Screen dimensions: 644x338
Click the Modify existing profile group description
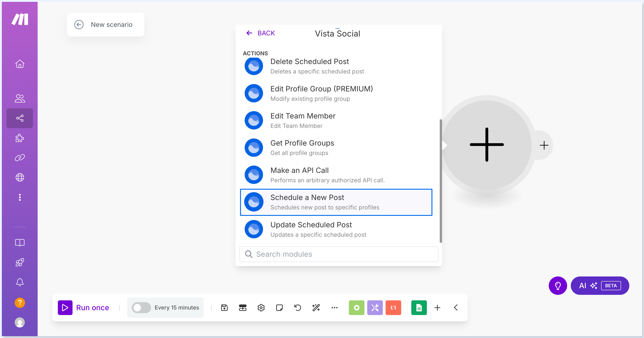click(x=310, y=99)
